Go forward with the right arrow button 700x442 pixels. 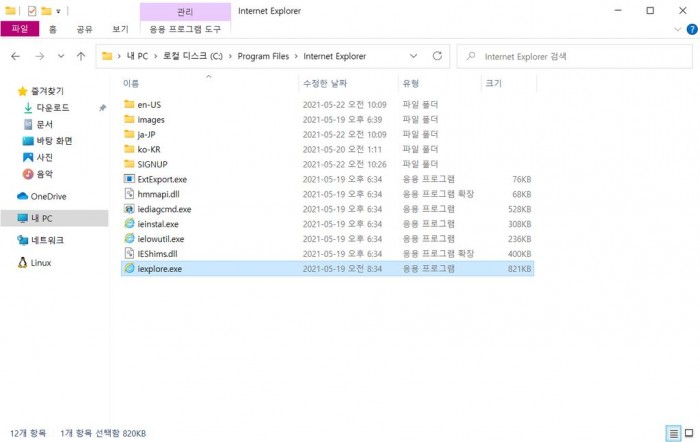click(40, 56)
